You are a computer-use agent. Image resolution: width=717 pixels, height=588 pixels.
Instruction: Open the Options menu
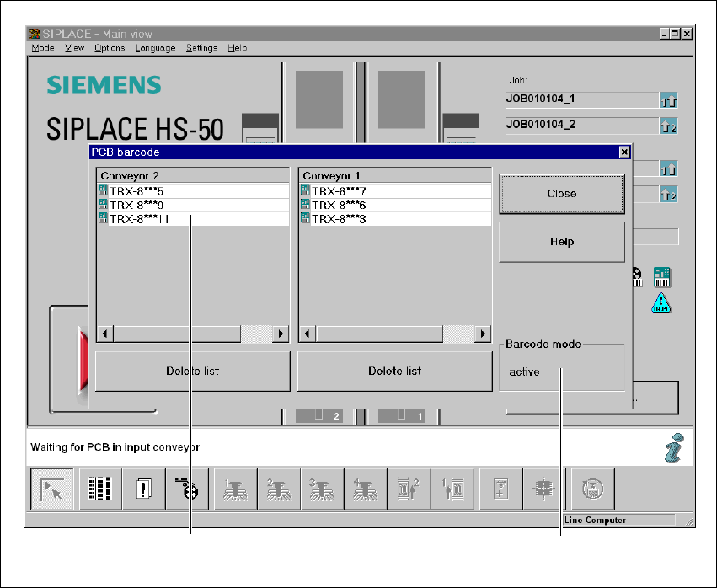click(110, 48)
